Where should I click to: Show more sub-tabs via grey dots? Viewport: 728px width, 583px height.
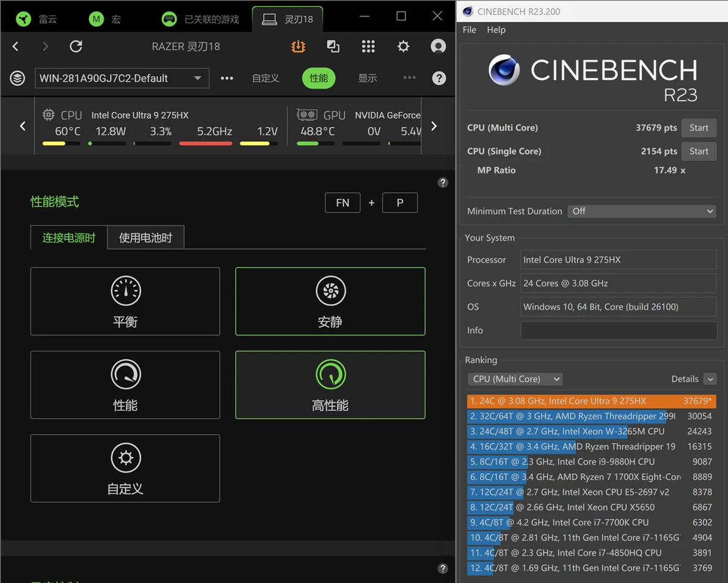click(x=409, y=78)
